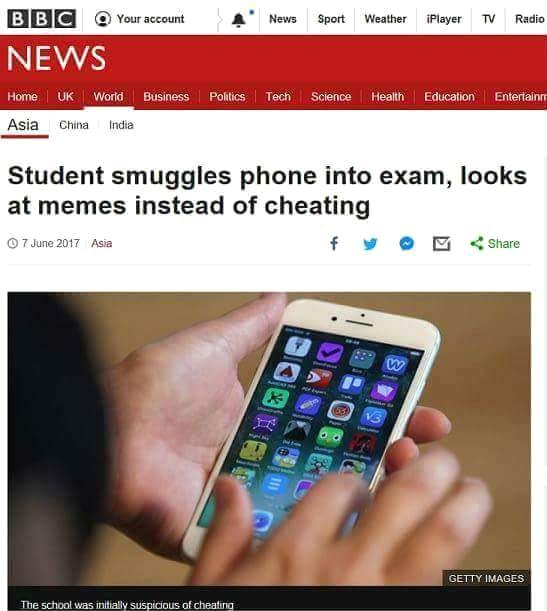This screenshot has width=547, height=611.
Task: Share article on Twitter
Action: 370,244
